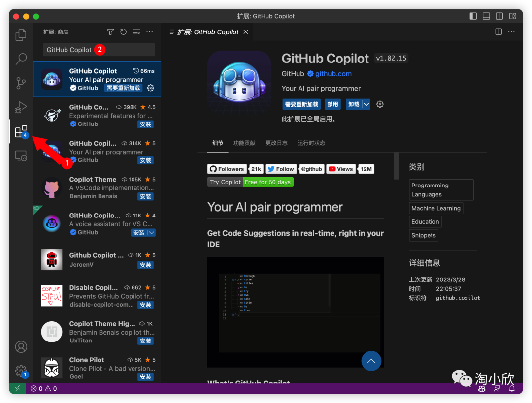This screenshot has width=532, height=403.
Task: Open the Source Control view
Action: tap(21, 83)
